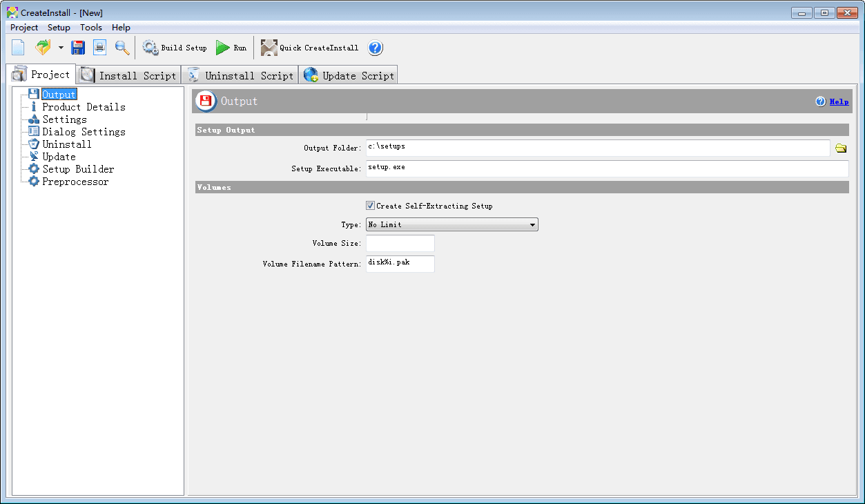The width and height of the screenshot is (865, 504).
Task: Browse for output folder with folder icon
Action: pos(840,148)
